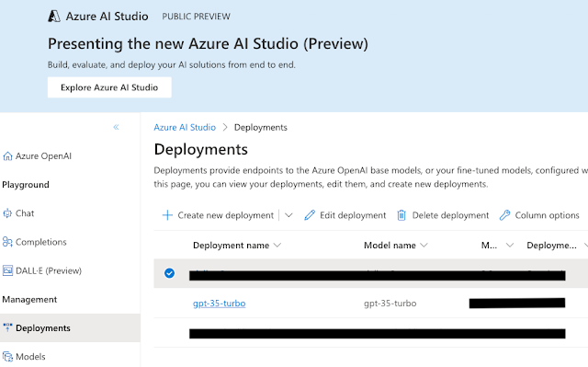Image resolution: width=588 pixels, height=367 pixels.
Task: Uncheck the selected deployment row checkmark
Action: pos(169,273)
